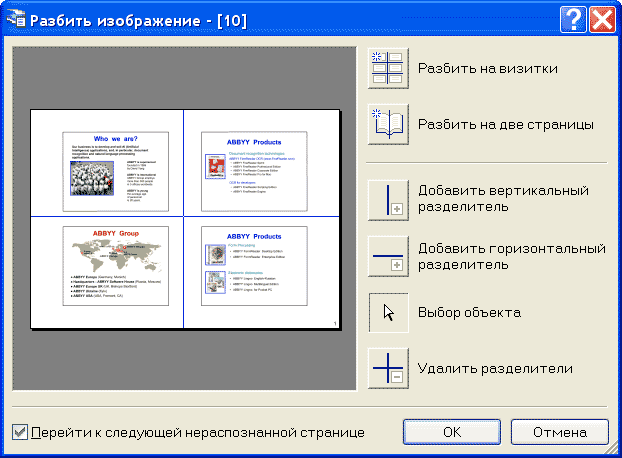Click the dialog title bar app icon
This screenshot has width=622, height=458.
(16, 19)
